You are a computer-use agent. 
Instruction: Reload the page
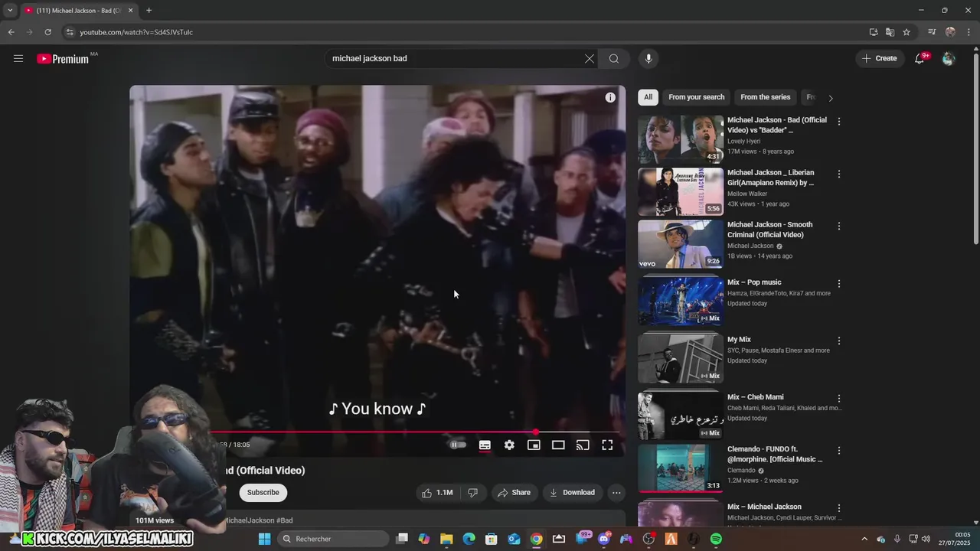click(47, 32)
